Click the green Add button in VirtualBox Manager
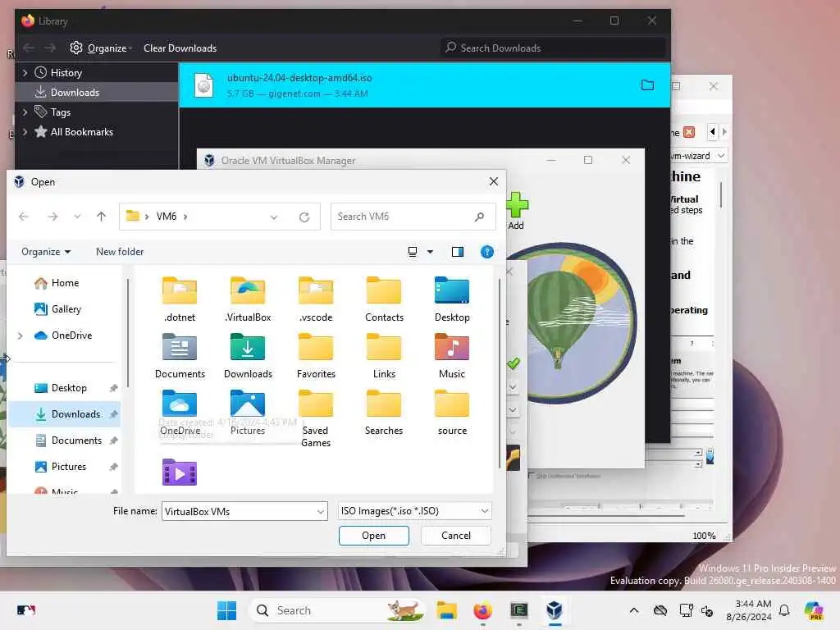840x630 pixels. [x=517, y=211]
